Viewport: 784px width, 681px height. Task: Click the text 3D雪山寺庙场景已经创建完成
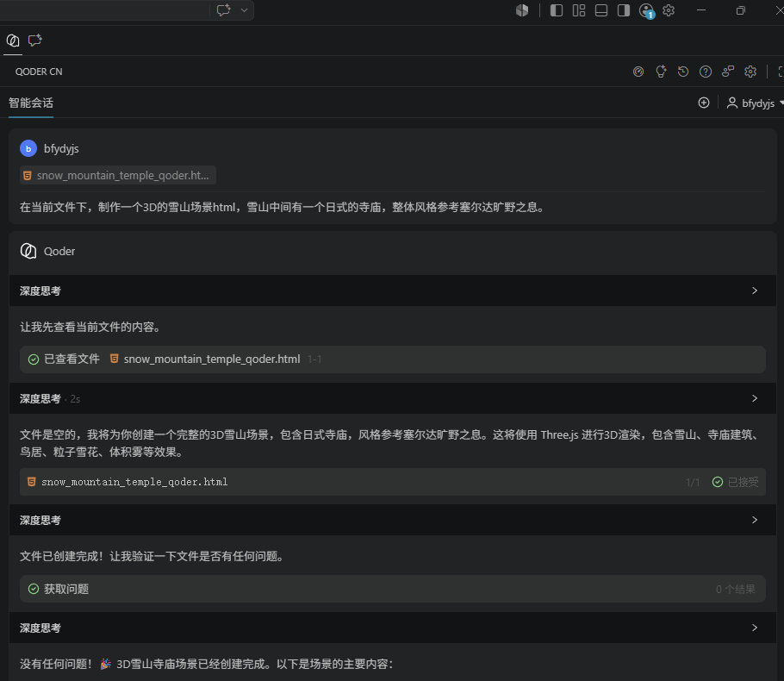coord(191,665)
